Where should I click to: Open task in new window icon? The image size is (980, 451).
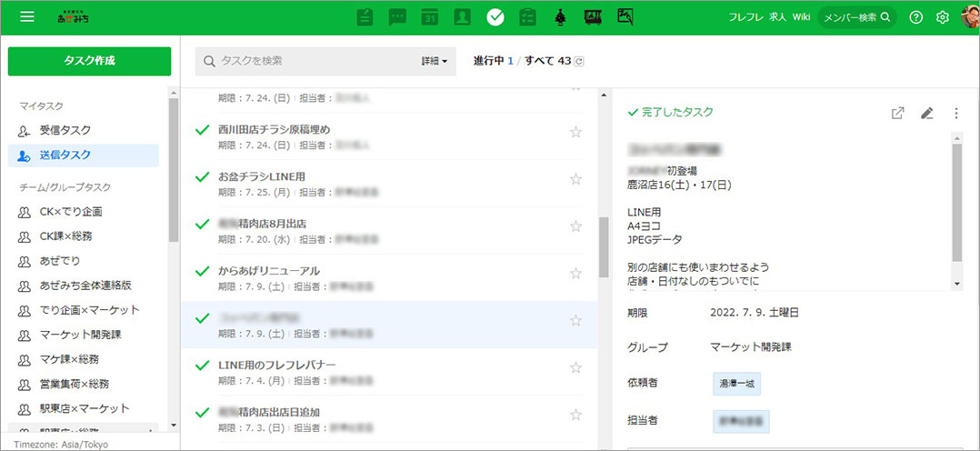(897, 113)
